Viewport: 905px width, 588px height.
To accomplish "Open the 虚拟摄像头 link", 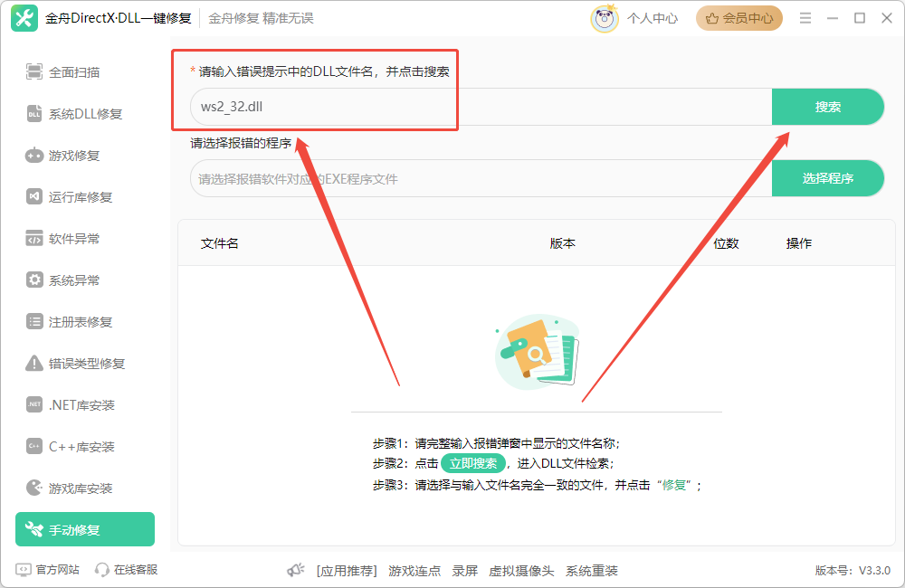I will 521,571.
